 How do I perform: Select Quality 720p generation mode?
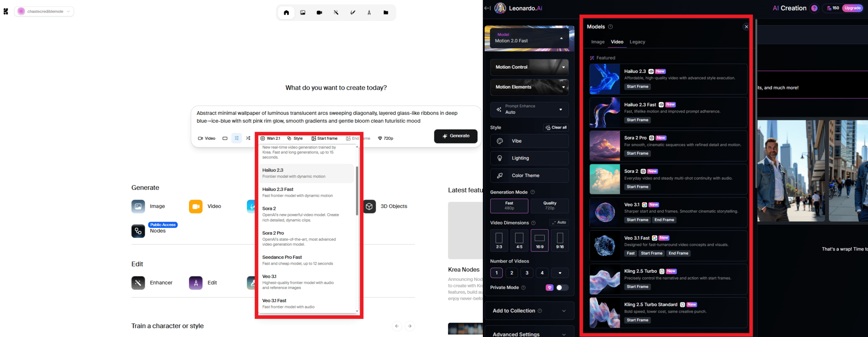pyautogui.click(x=550, y=206)
